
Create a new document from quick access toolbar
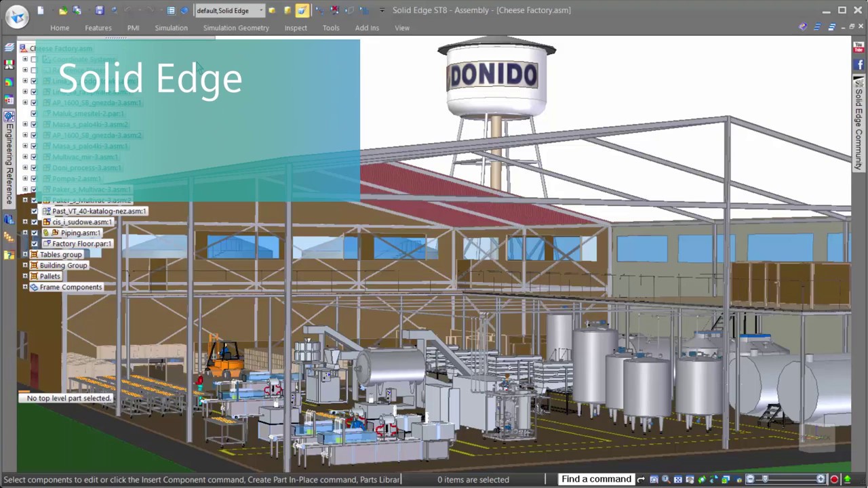pyautogui.click(x=41, y=10)
